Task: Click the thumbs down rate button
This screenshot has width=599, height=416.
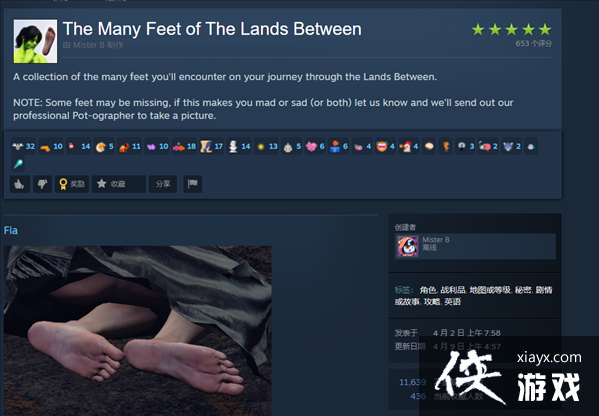Action: [x=42, y=184]
